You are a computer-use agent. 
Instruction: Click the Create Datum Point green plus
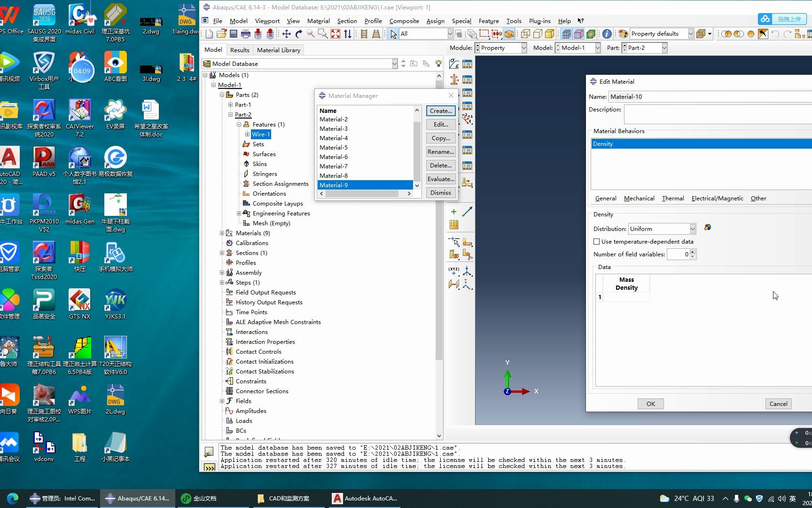coord(454,212)
